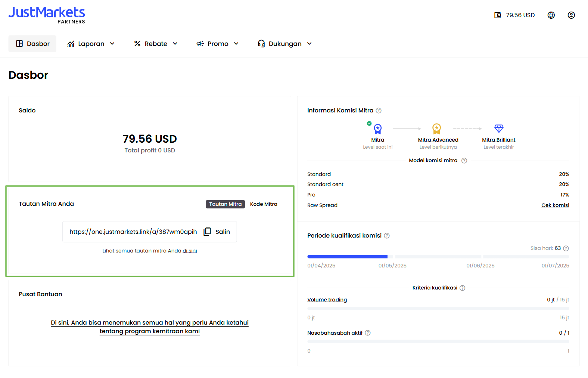
Task: Click the Volume trading progress bar
Action: click(438, 309)
